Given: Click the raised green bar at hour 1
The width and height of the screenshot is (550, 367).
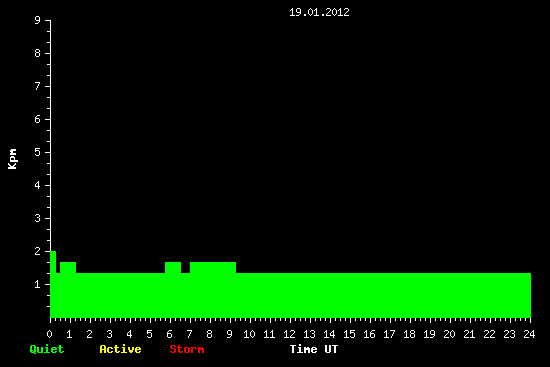Looking at the screenshot, I should tap(68, 267).
